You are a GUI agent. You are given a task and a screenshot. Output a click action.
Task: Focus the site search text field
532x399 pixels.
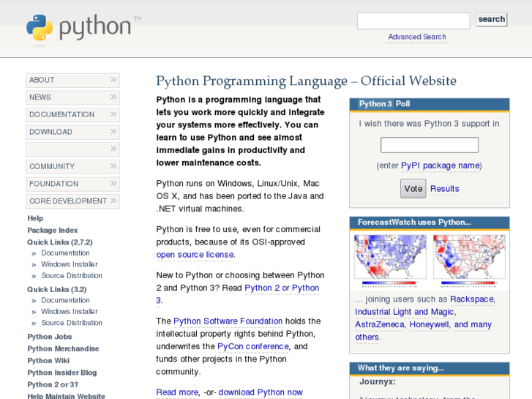(x=413, y=21)
